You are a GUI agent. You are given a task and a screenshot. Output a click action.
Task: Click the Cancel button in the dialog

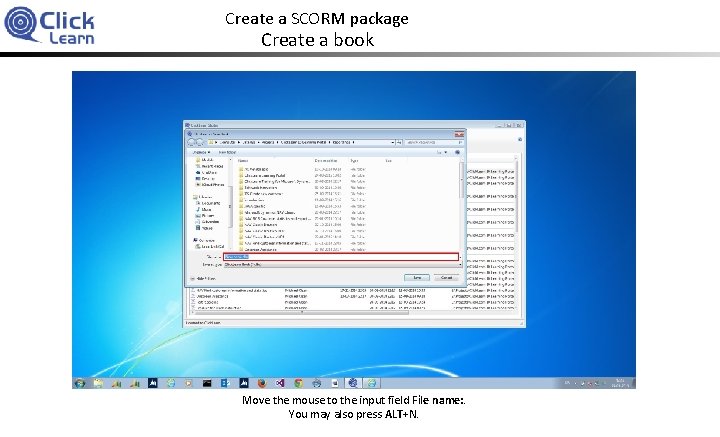pos(446,278)
